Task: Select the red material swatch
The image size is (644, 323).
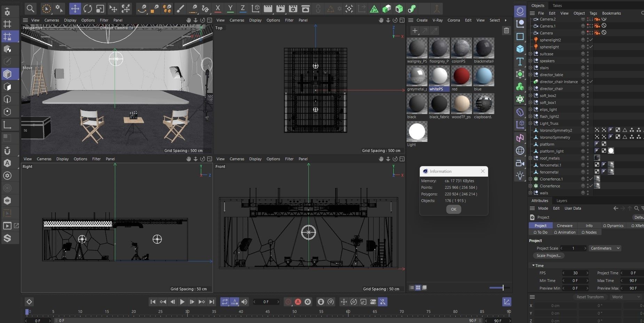Action: coord(461,75)
